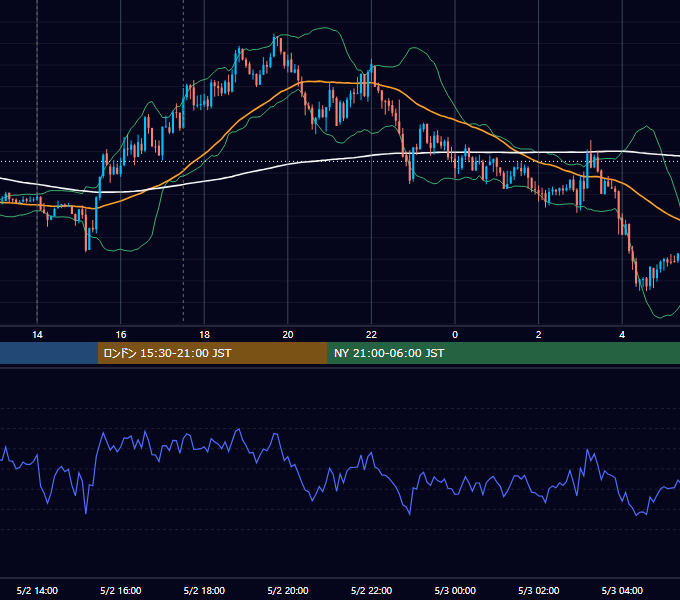Click the 5/2 20:00 date label
This screenshot has height=600, width=680.
tap(288, 590)
